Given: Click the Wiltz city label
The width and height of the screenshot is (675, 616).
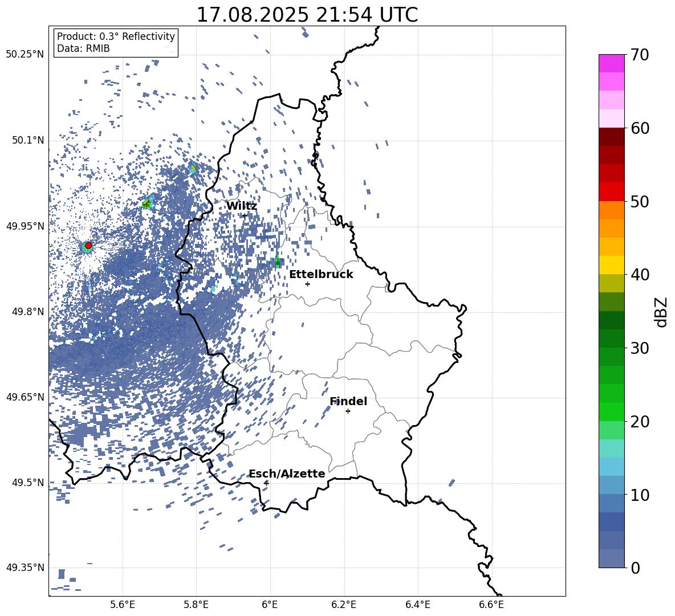Looking at the screenshot, I should (242, 206).
